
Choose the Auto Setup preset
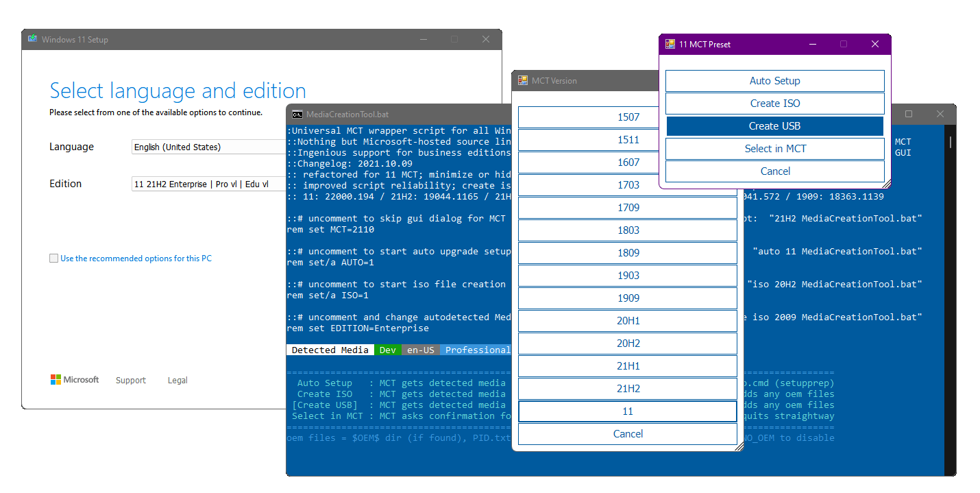pyautogui.click(x=774, y=80)
